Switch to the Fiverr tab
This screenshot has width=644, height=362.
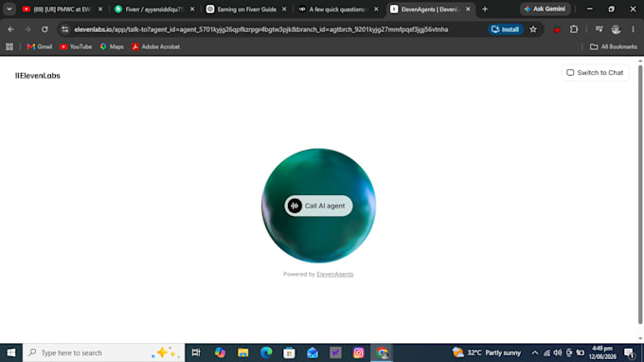click(x=154, y=9)
